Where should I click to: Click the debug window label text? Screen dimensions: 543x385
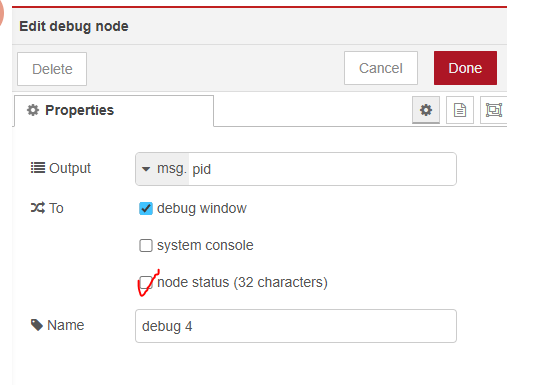[x=202, y=208]
